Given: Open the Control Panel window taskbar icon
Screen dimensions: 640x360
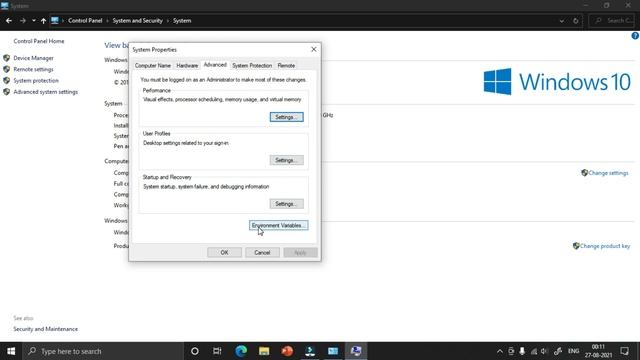Looking at the screenshot, I should (x=333, y=351).
